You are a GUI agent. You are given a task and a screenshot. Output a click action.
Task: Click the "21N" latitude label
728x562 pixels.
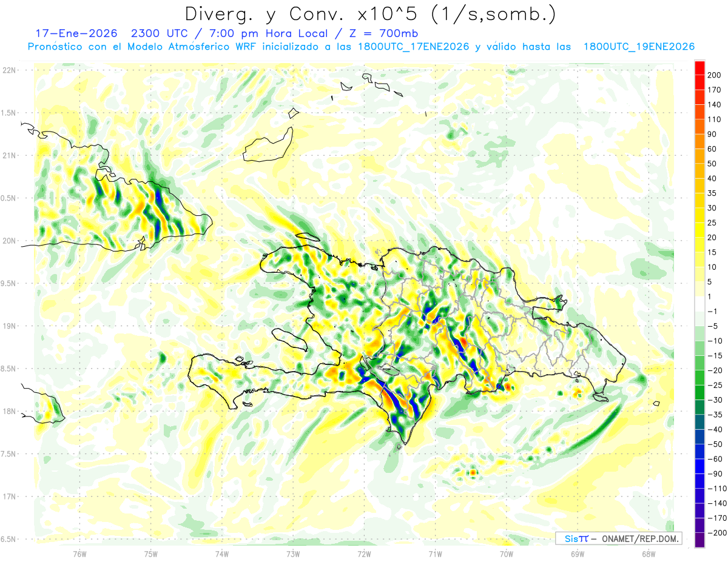click(x=10, y=155)
